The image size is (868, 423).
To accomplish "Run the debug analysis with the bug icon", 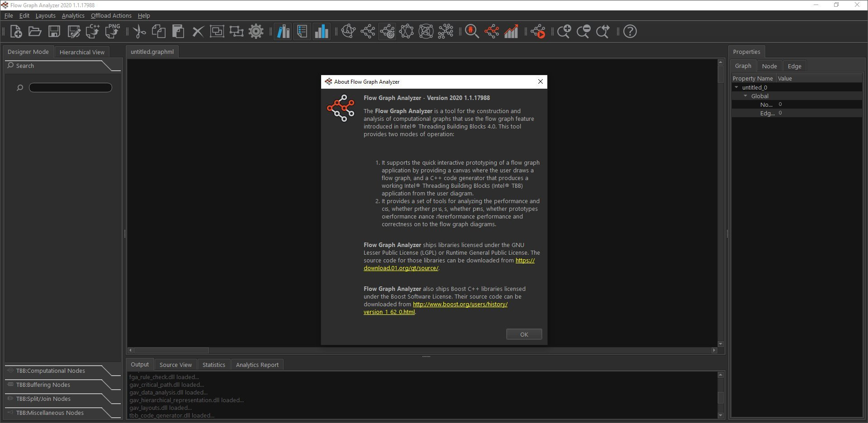I will click(472, 32).
